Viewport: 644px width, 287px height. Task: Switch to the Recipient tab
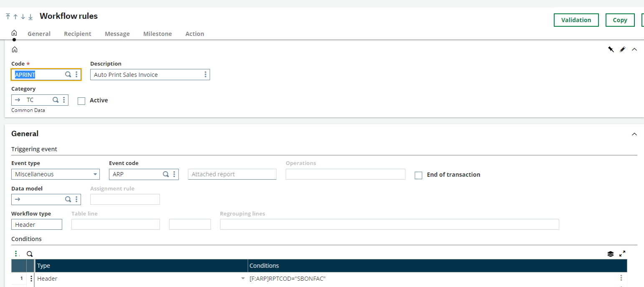pos(77,33)
